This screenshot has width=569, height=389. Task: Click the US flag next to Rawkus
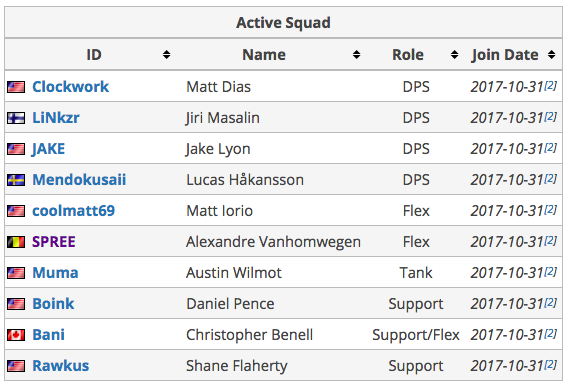point(16,366)
